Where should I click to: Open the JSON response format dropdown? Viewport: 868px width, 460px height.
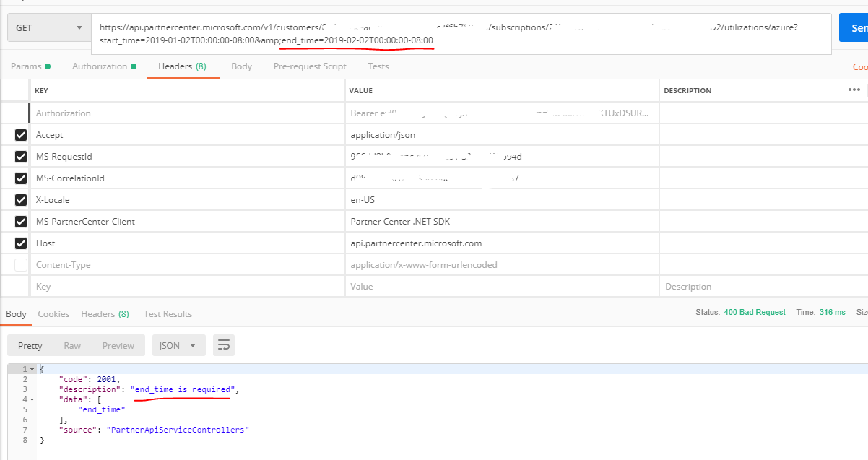coord(178,345)
